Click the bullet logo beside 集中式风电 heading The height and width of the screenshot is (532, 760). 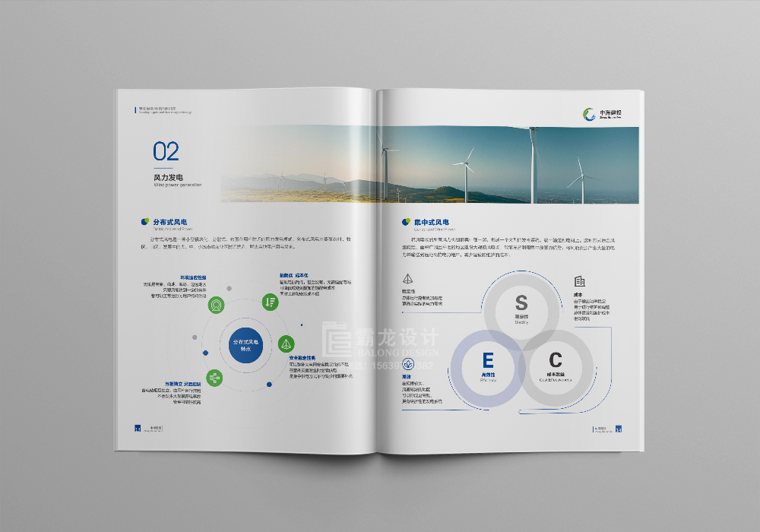[x=406, y=222]
